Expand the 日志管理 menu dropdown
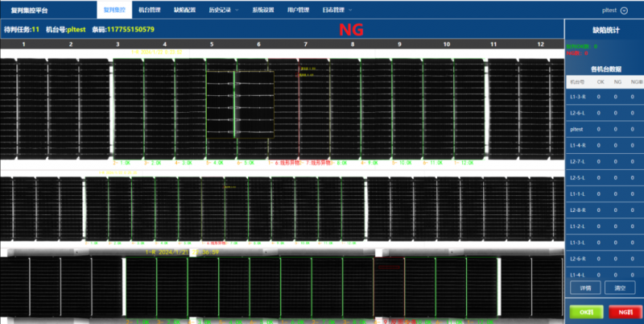 338,10
